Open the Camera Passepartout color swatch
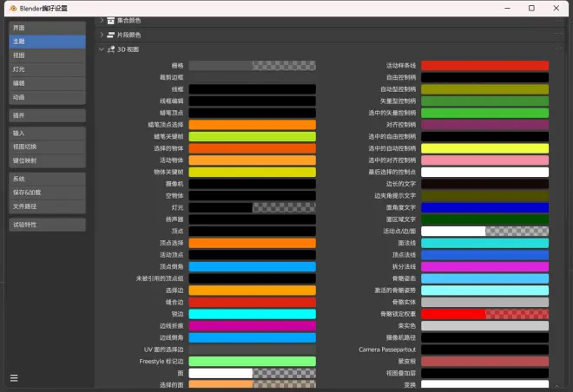The image size is (573, 392). 485,350
